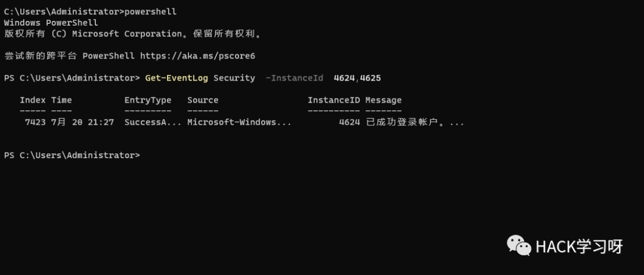Click the index value 7423

pyautogui.click(x=35, y=122)
